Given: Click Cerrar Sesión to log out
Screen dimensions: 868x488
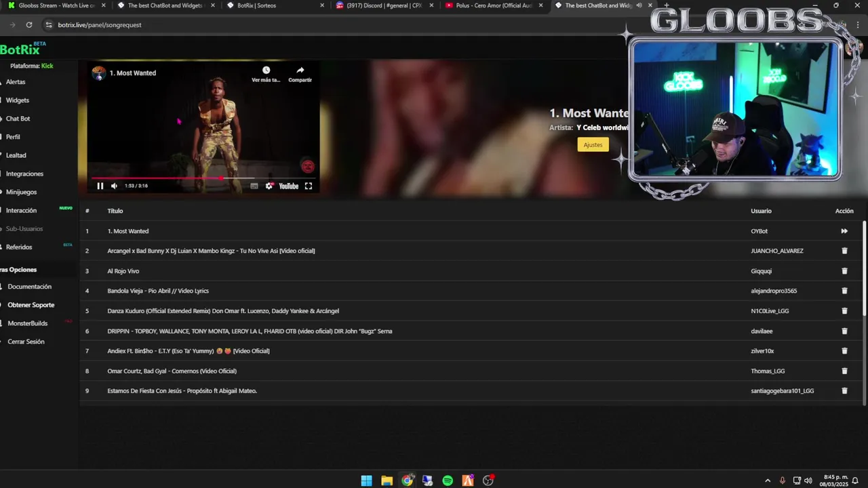Looking at the screenshot, I should click(26, 342).
